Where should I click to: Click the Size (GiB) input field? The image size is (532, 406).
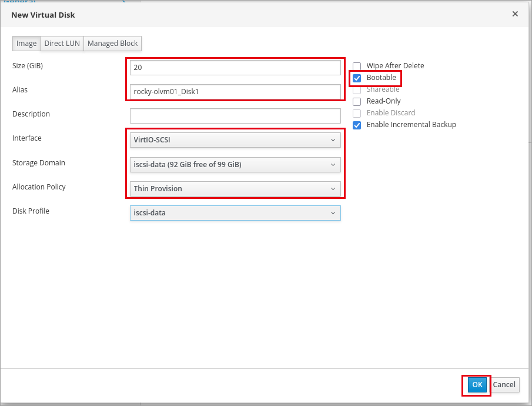(235, 68)
